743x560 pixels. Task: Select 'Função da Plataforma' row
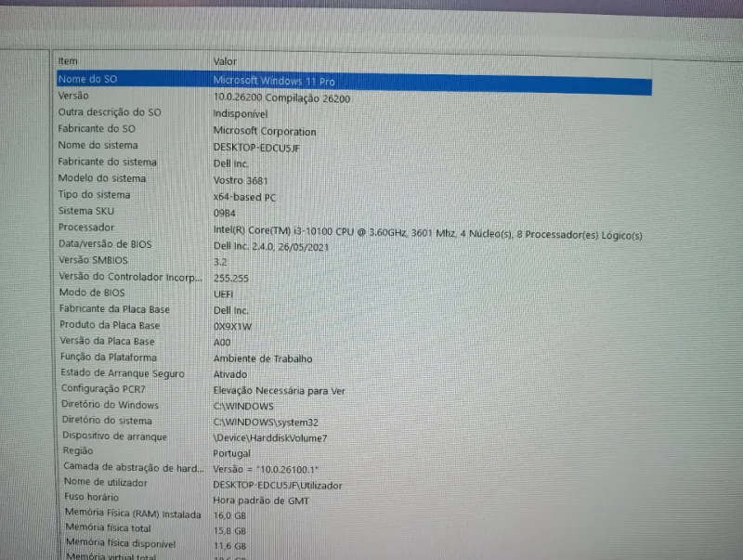pyautogui.click(x=109, y=358)
